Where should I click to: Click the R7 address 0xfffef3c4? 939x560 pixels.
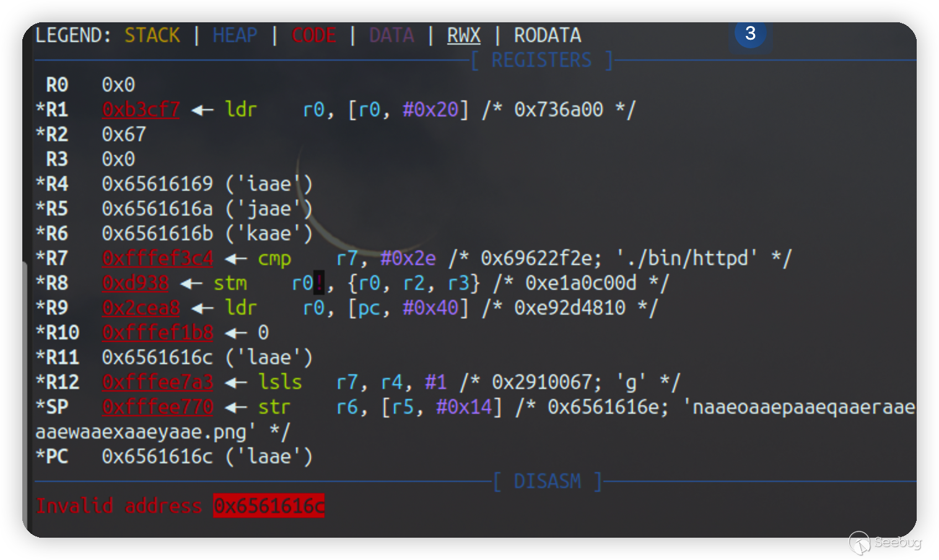(x=157, y=258)
